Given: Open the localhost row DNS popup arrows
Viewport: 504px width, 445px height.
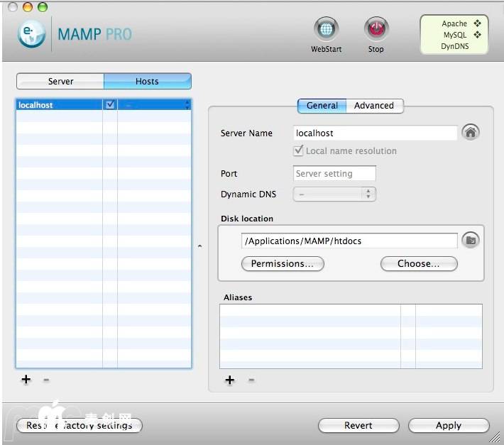Looking at the screenshot, I should pyautogui.click(x=187, y=105).
